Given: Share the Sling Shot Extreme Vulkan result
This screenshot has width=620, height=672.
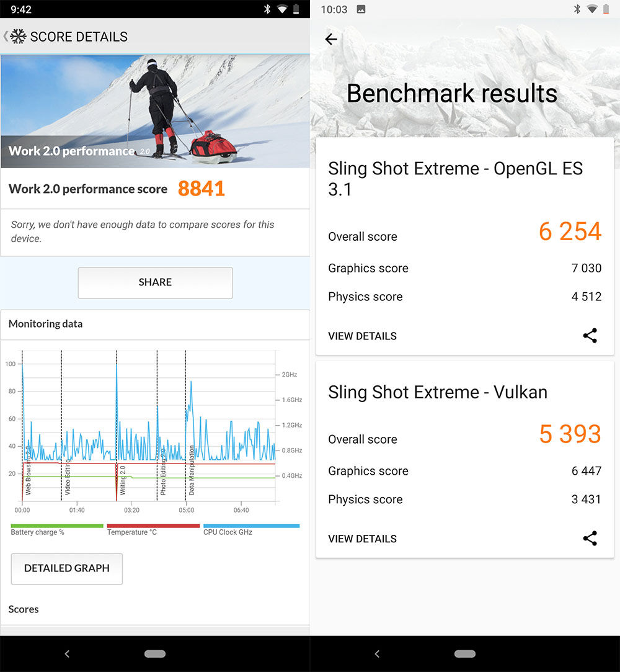Looking at the screenshot, I should click(590, 539).
